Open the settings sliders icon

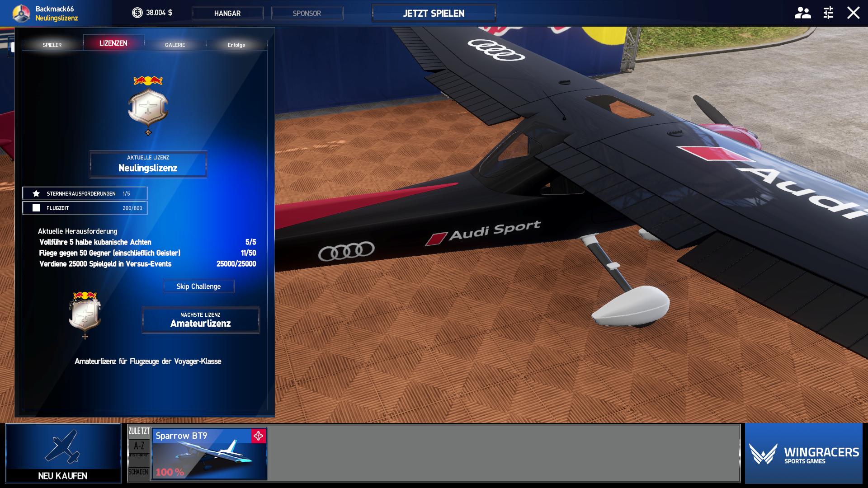pos(828,13)
